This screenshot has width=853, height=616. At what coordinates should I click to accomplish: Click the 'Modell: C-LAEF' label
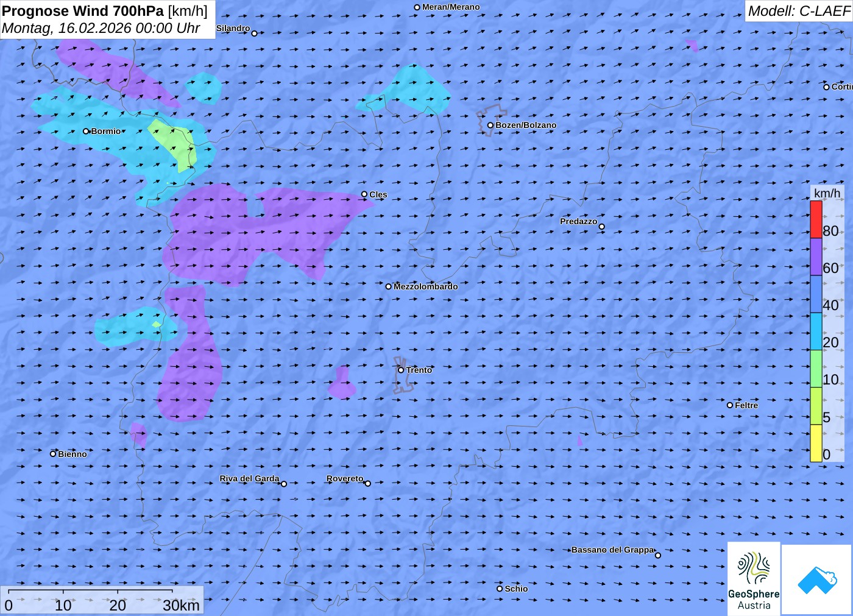(x=799, y=11)
